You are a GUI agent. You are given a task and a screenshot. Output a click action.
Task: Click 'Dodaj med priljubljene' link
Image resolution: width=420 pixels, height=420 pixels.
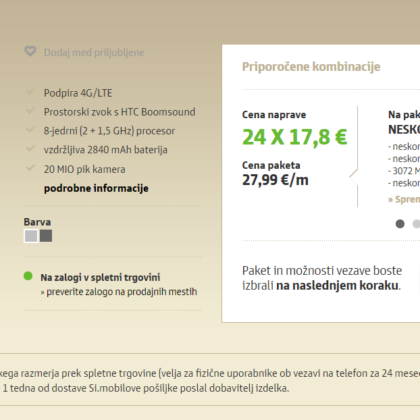[x=94, y=52]
